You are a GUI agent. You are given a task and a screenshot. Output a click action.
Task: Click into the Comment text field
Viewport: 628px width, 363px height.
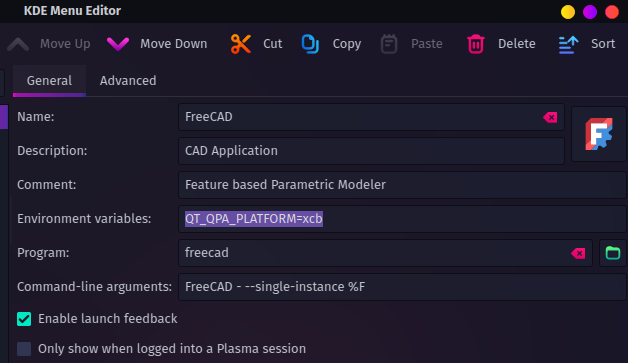pos(402,185)
